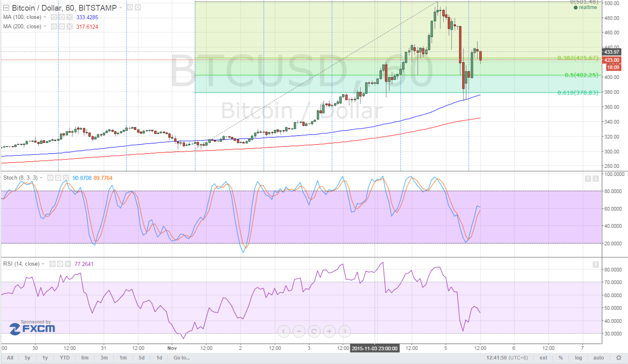
Task: Click the red 423.00 current price label
Action: click(612, 60)
